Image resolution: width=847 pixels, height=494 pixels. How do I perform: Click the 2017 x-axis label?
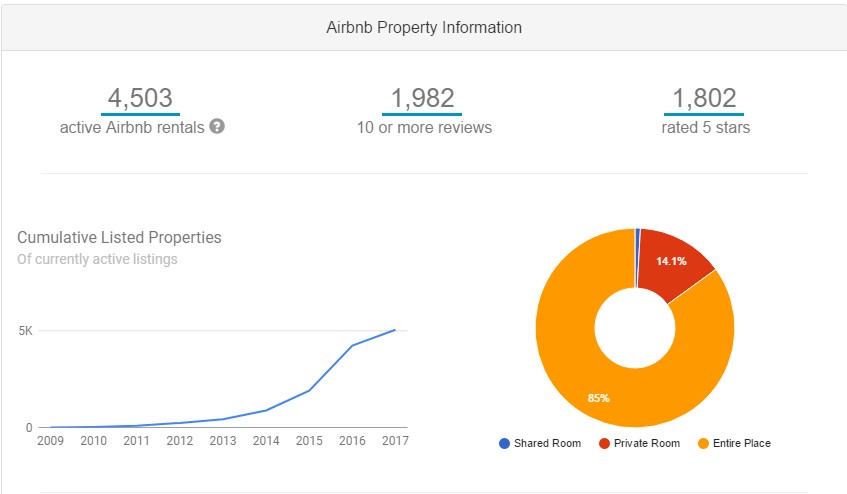[395, 441]
